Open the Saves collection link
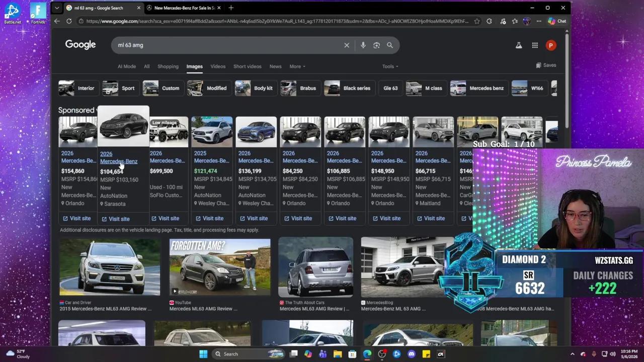The width and height of the screenshot is (644, 362). [546, 65]
